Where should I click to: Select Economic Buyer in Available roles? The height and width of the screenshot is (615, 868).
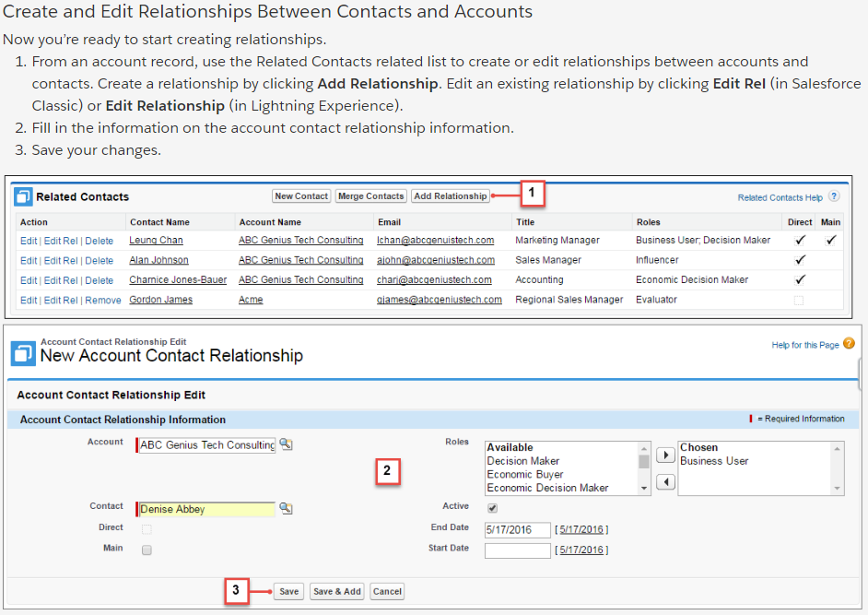525,475
